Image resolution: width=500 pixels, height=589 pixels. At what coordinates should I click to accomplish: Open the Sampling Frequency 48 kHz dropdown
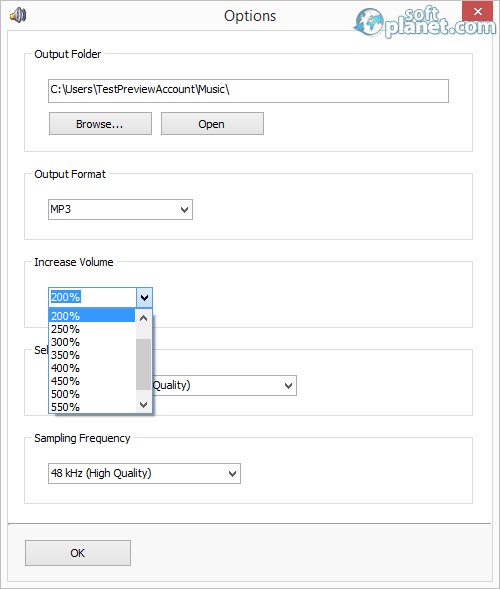tap(144, 473)
